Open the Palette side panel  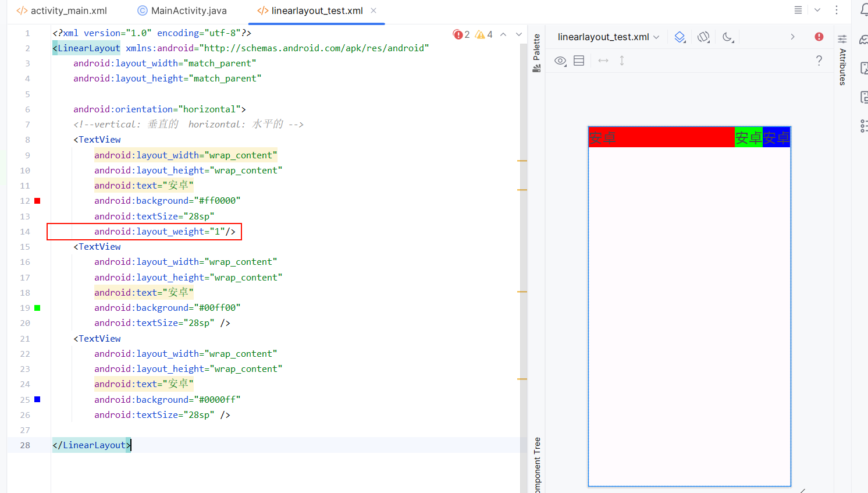[x=536, y=54]
